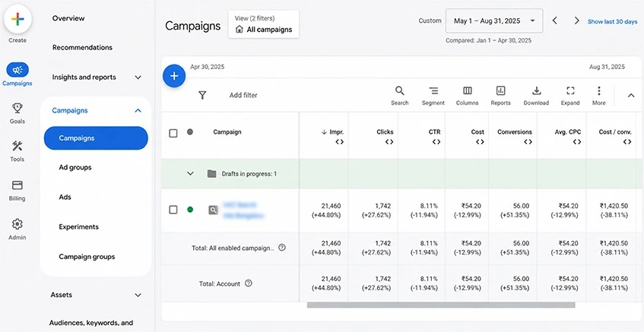Click the Segment icon
The width and height of the screenshot is (644, 332).
click(433, 96)
